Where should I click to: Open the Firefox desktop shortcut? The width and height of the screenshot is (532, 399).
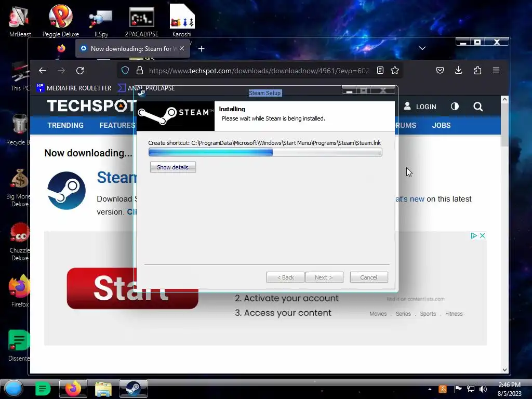(19, 291)
